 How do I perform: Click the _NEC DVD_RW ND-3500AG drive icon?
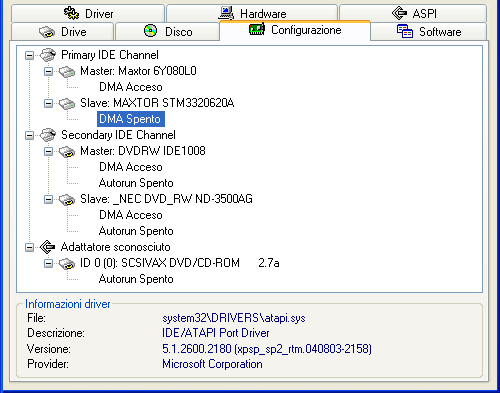click(67, 200)
